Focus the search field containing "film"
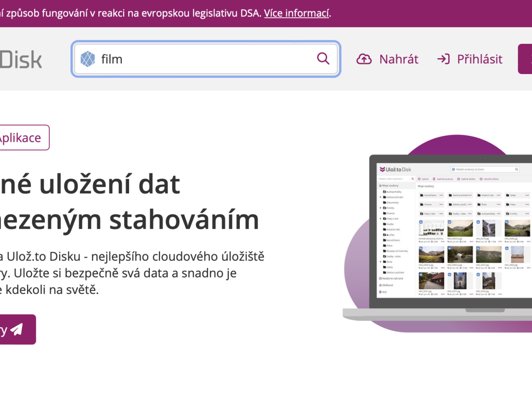 tap(206, 59)
